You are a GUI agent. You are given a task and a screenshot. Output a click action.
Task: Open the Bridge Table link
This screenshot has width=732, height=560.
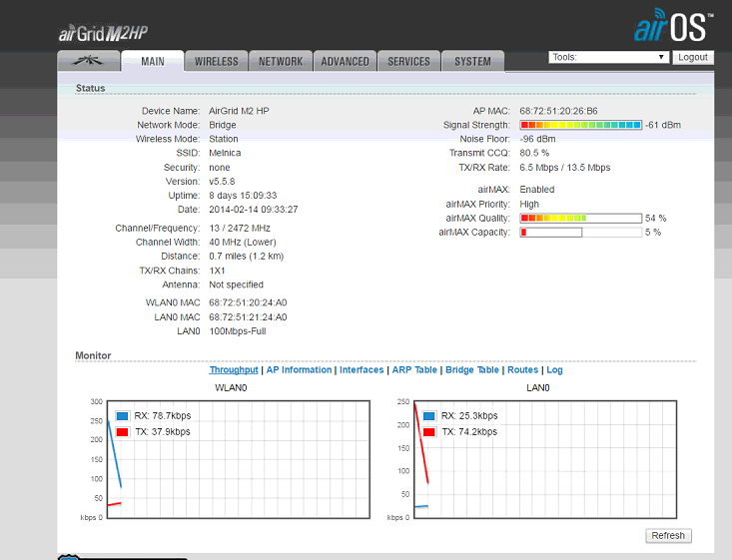[472, 369]
